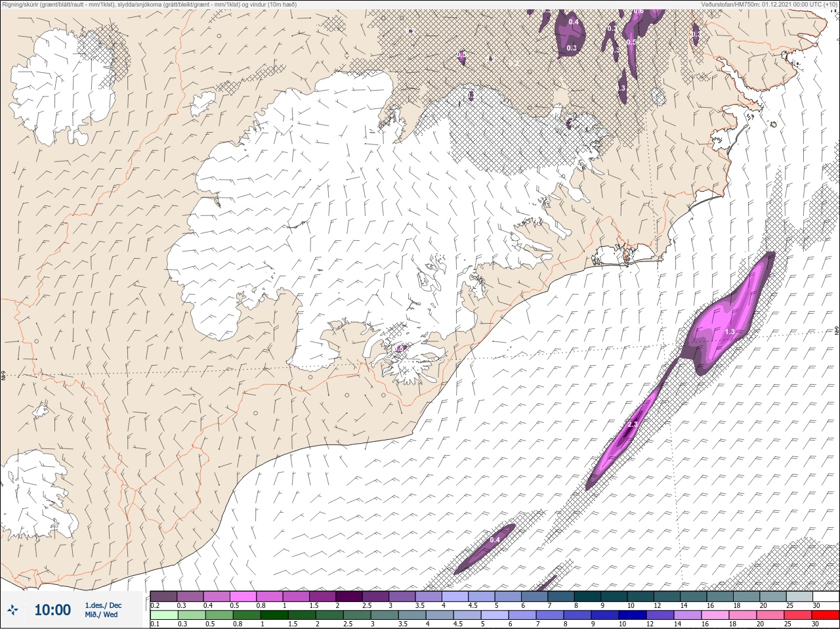Click the purple legend swatch between 0.2 and 0.3

click(164, 596)
